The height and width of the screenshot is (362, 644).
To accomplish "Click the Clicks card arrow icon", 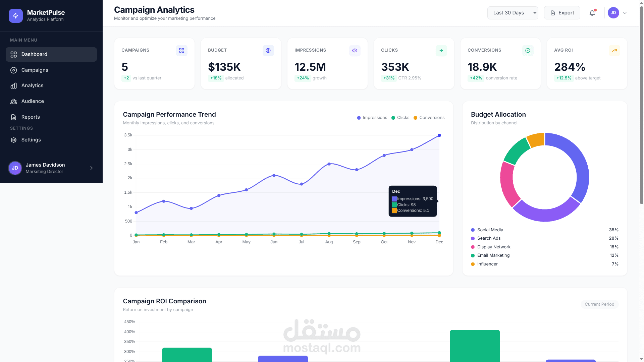I will point(441,50).
